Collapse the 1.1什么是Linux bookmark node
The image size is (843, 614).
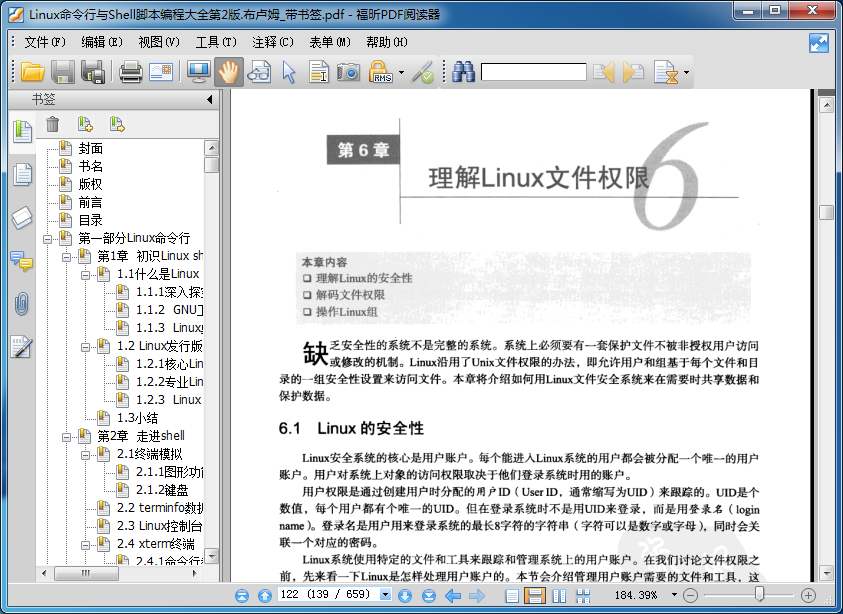point(85,275)
